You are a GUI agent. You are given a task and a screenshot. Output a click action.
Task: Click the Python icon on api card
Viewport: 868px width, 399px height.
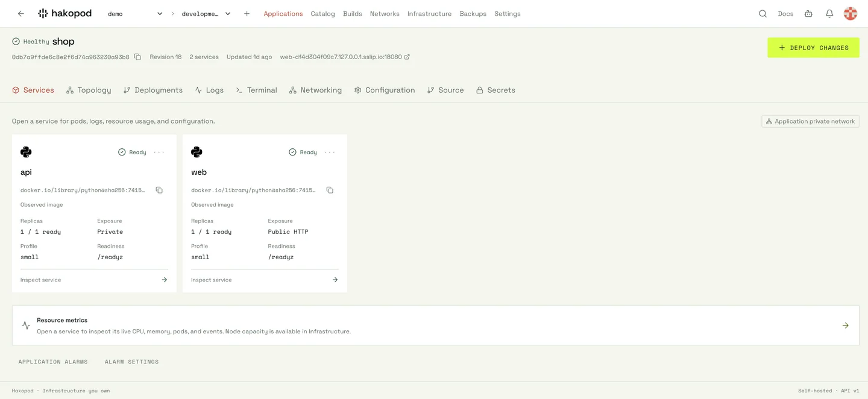pos(26,152)
